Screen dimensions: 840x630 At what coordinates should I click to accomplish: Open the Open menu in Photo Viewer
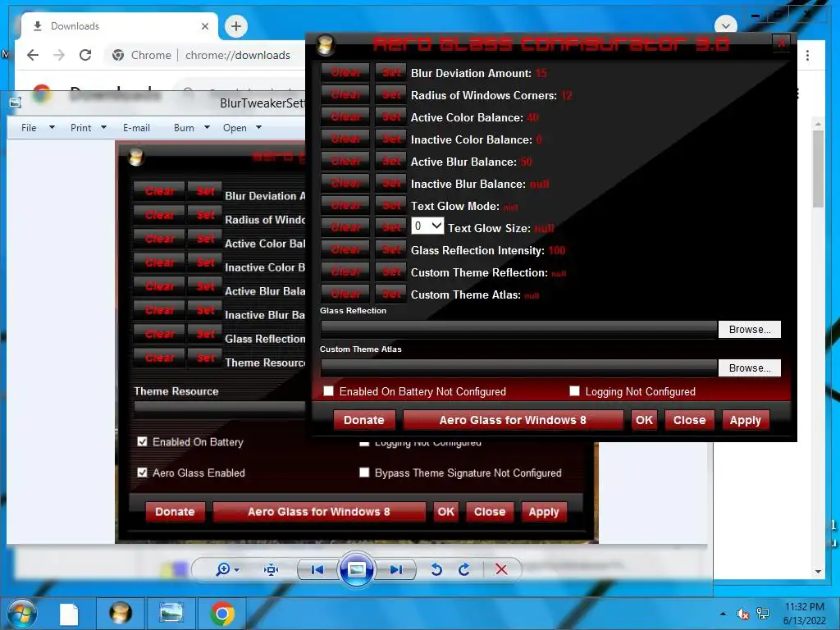tap(242, 127)
